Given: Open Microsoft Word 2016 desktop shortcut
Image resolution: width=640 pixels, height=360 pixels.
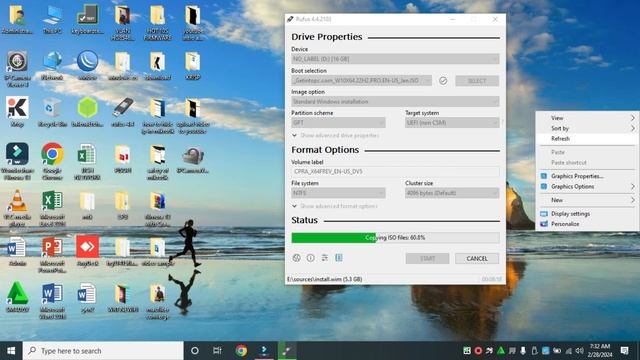Looking at the screenshot, I should (x=52, y=301).
